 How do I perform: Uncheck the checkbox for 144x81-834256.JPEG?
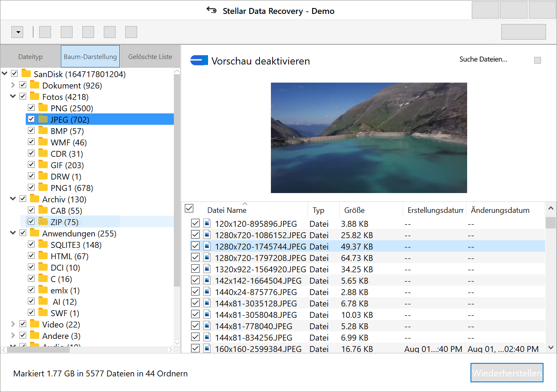tap(195, 337)
